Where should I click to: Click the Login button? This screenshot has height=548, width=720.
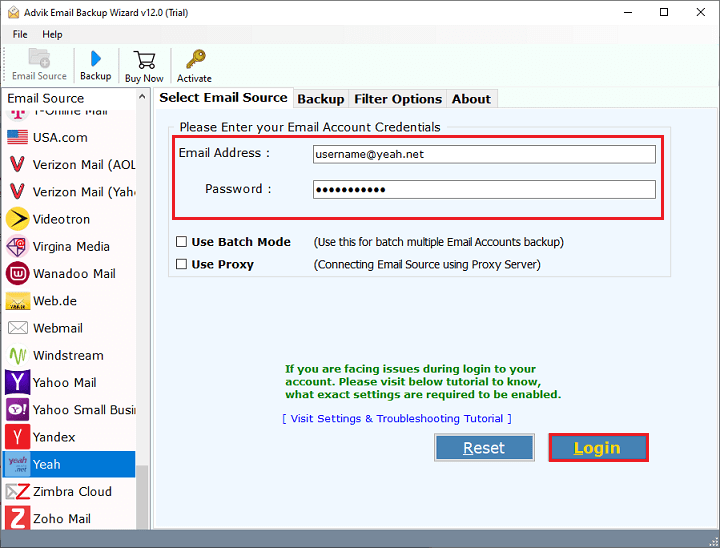[x=598, y=447]
